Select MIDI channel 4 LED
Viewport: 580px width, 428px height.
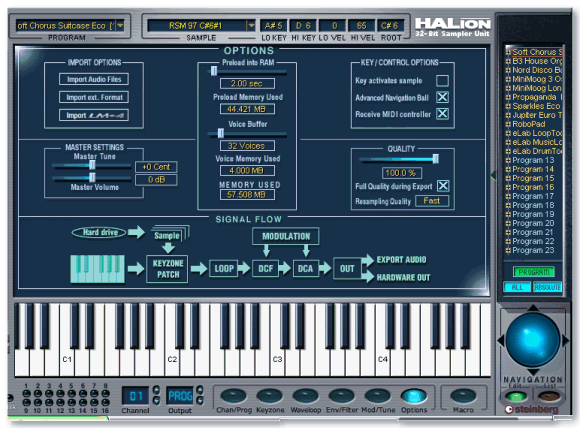tap(60, 393)
